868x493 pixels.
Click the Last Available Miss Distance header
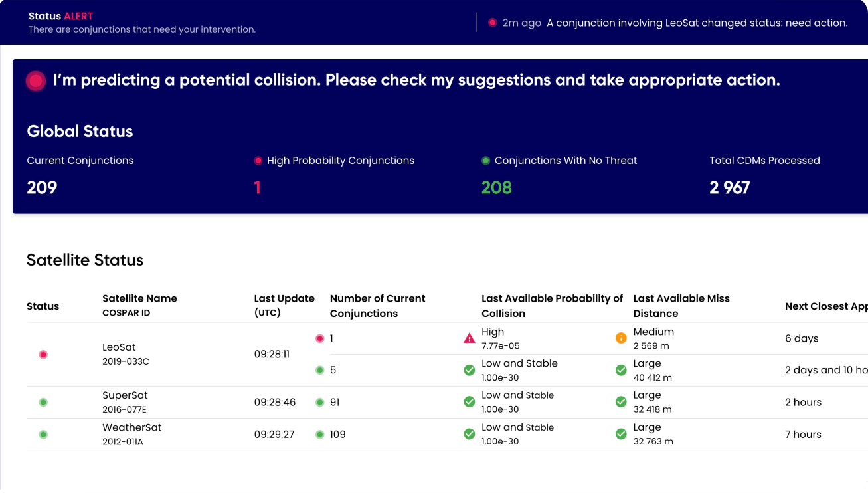point(681,306)
